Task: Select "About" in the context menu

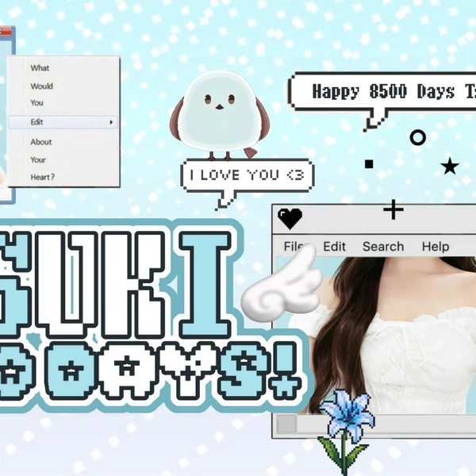Action: click(x=41, y=142)
